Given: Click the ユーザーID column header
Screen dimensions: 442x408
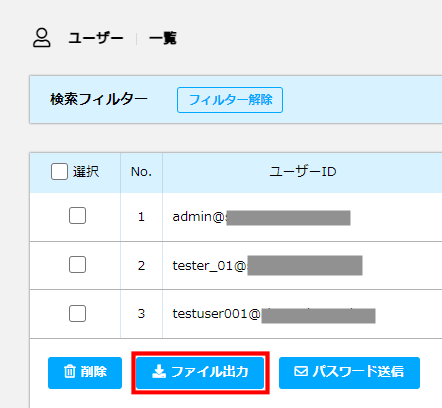Looking at the screenshot, I should (302, 172).
